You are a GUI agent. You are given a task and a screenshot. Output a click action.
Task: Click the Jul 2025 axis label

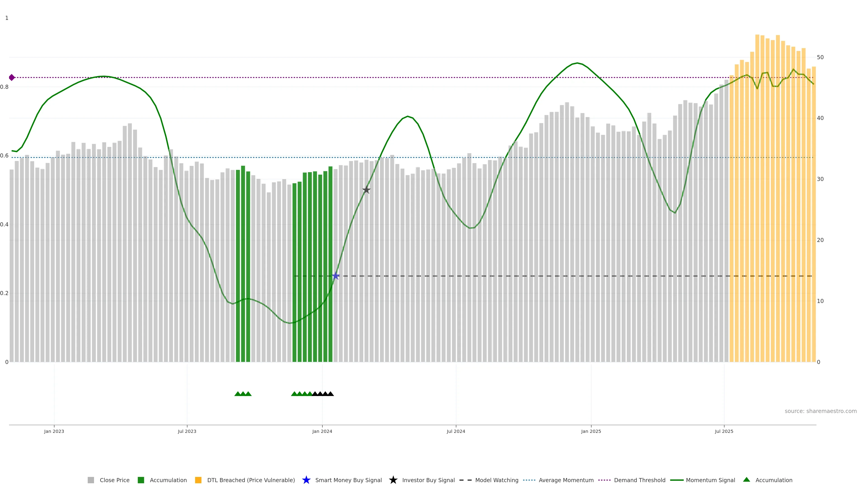[724, 431]
